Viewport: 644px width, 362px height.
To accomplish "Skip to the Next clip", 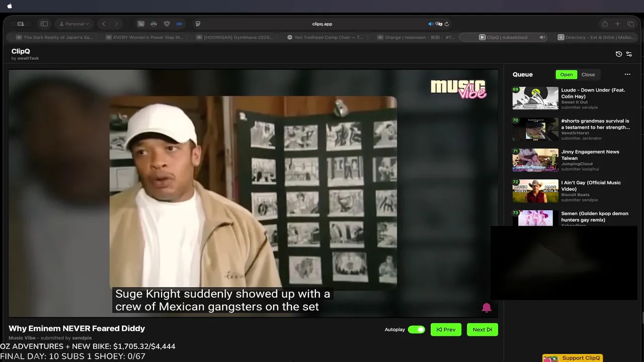I will point(482,329).
